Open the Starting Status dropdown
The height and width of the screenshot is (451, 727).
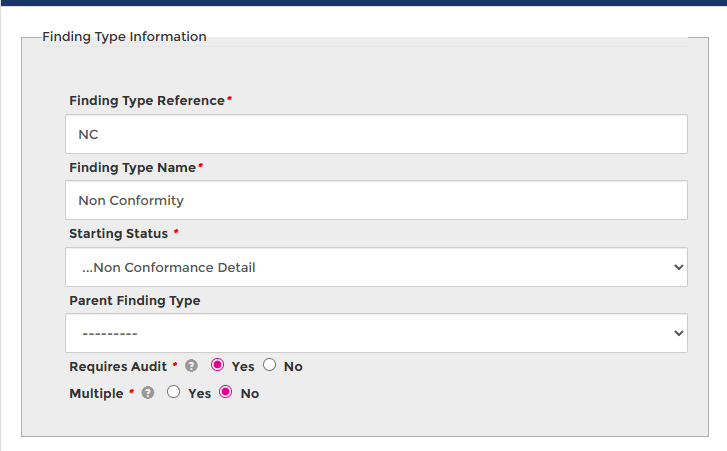coord(376,267)
